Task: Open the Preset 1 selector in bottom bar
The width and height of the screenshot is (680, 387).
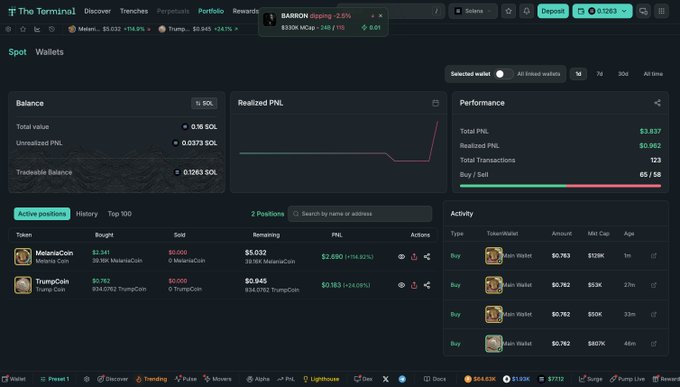Action: [x=55, y=379]
